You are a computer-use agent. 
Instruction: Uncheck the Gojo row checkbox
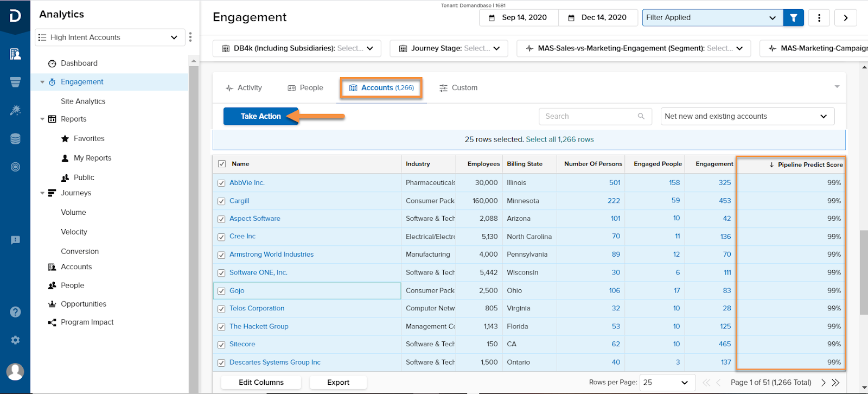click(221, 291)
